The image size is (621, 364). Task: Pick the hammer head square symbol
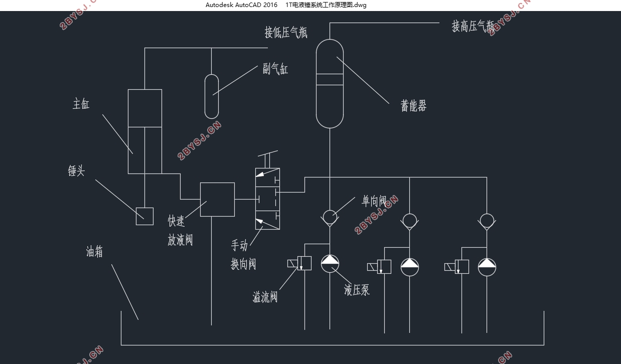coord(144,216)
